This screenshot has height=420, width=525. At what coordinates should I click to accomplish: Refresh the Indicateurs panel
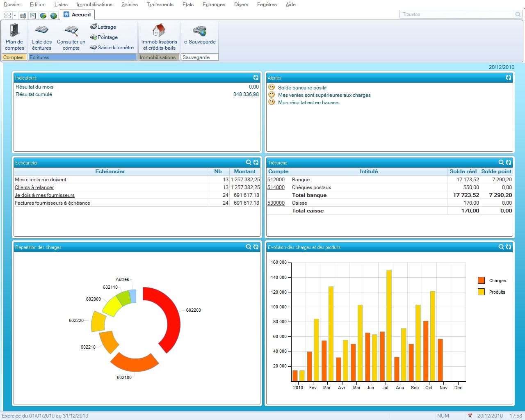[x=256, y=78]
